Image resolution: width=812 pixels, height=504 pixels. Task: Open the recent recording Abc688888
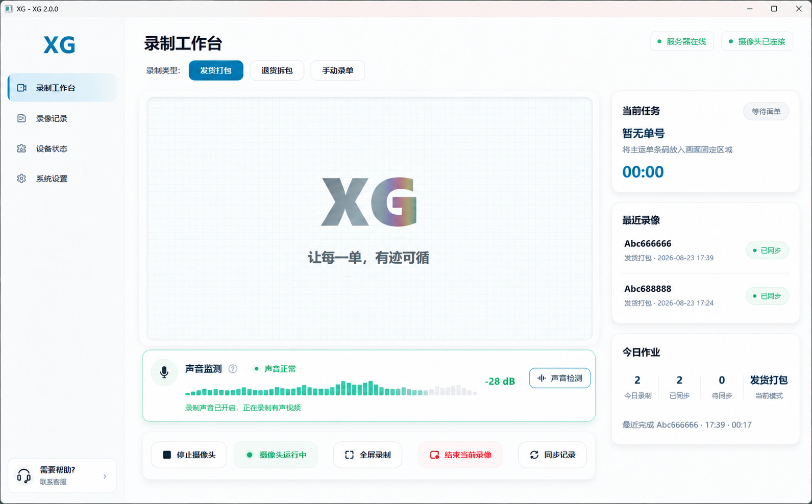pyautogui.click(x=705, y=295)
